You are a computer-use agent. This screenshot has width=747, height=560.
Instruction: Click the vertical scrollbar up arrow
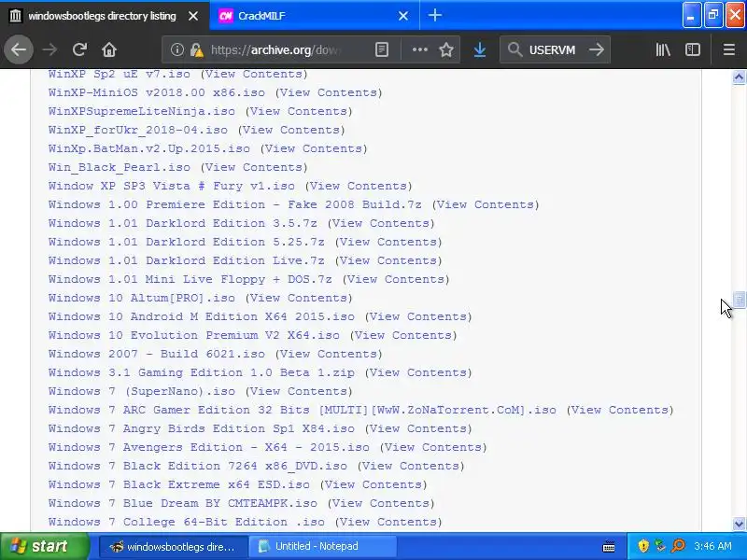pyautogui.click(x=739, y=77)
